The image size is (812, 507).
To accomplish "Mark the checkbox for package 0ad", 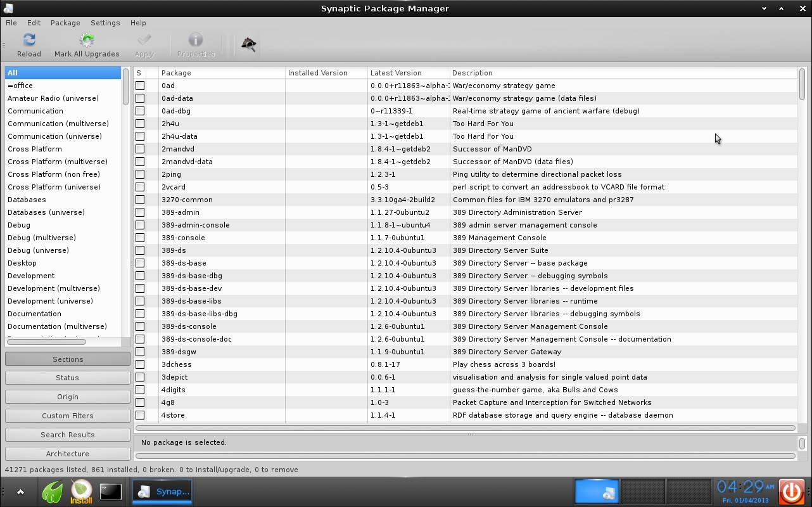I will point(140,86).
